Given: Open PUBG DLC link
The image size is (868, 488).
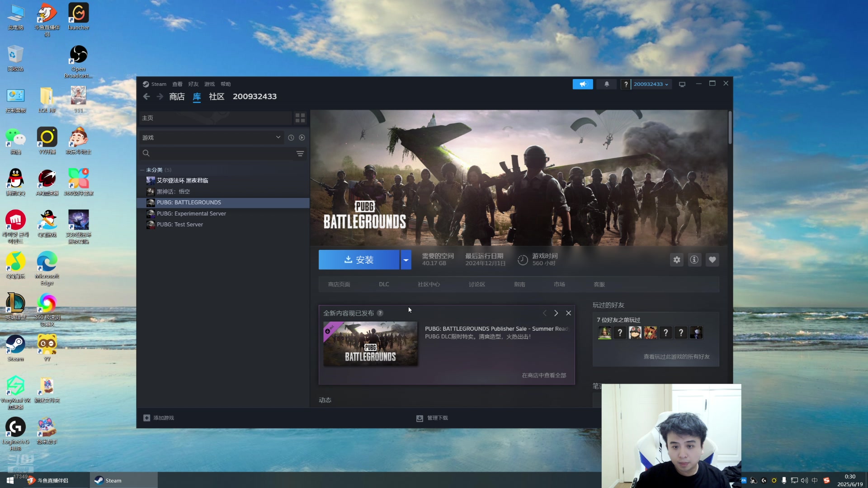Looking at the screenshot, I should [384, 285].
